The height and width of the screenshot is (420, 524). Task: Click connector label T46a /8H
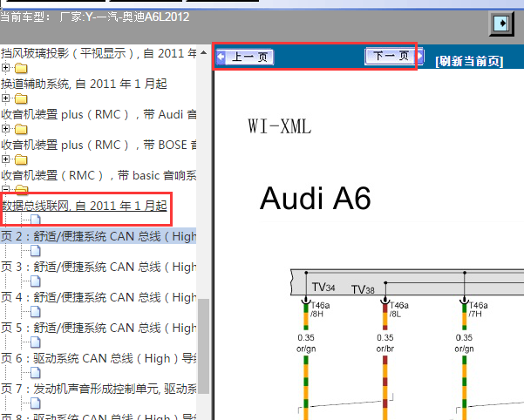[320, 309]
